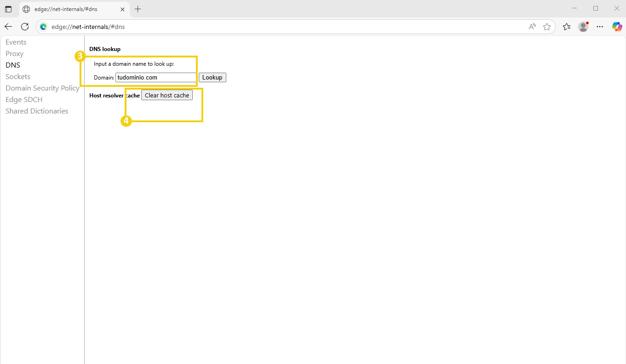Open the Domain Security Policy section
Screen dimensions: 626x364
[42, 88]
